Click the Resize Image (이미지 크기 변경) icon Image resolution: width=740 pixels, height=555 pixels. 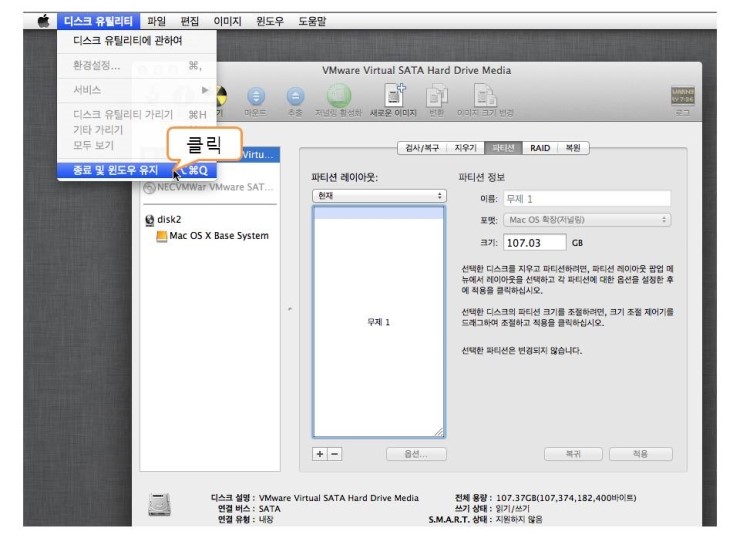click(486, 97)
